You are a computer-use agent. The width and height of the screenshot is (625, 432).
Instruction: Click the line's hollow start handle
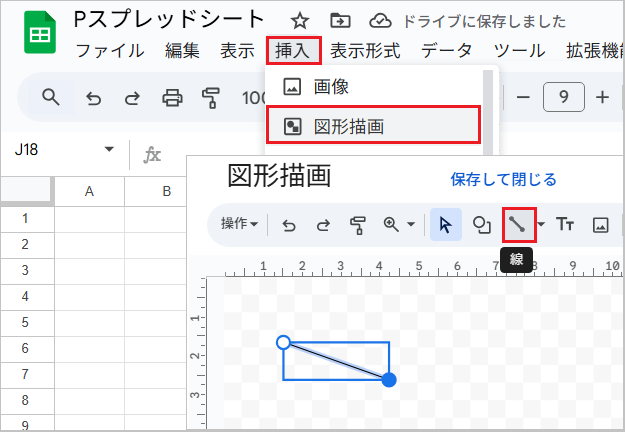[283, 342]
